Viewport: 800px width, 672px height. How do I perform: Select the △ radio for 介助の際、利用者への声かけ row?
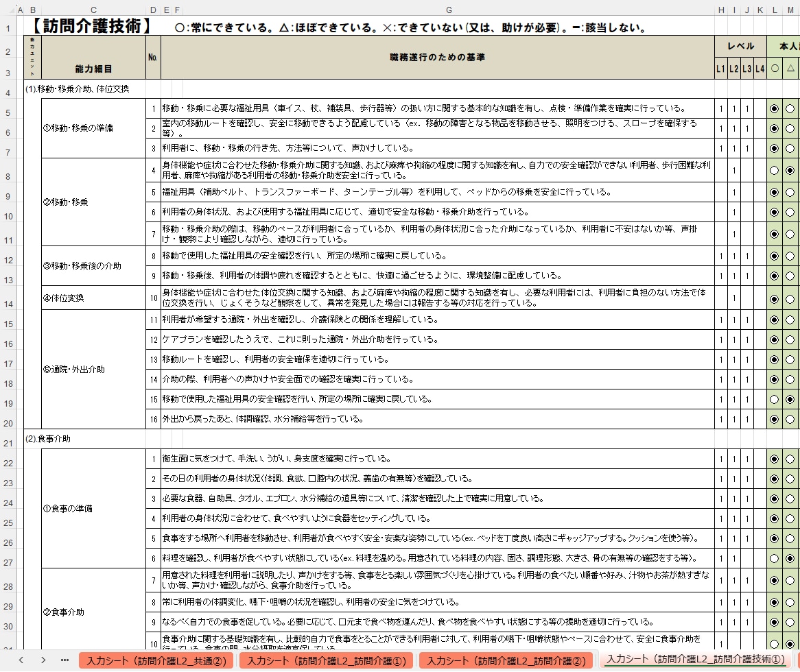point(790,379)
